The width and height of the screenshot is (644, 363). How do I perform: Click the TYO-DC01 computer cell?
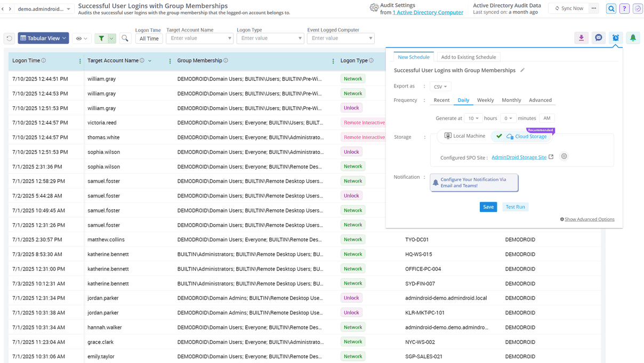point(417,240)
